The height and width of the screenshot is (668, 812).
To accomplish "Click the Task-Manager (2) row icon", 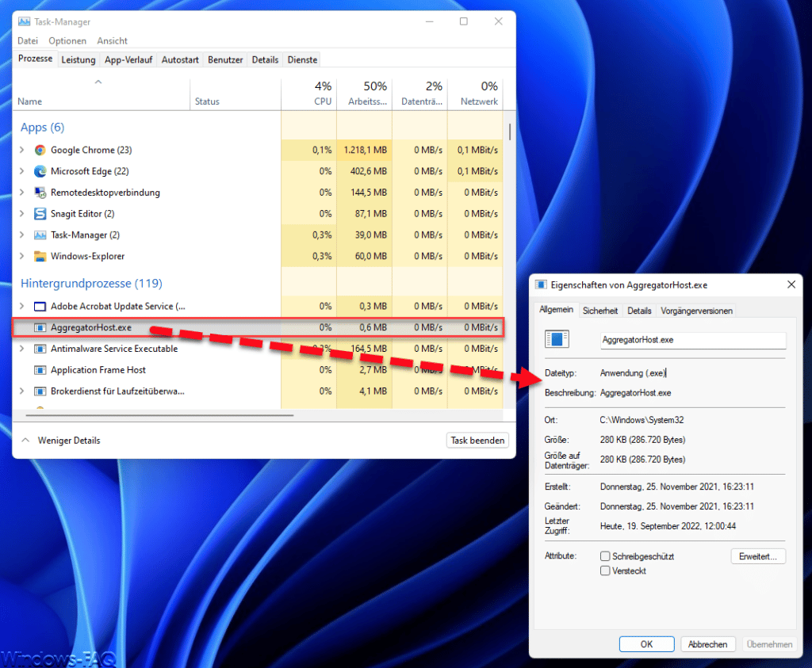I will 40,235.
